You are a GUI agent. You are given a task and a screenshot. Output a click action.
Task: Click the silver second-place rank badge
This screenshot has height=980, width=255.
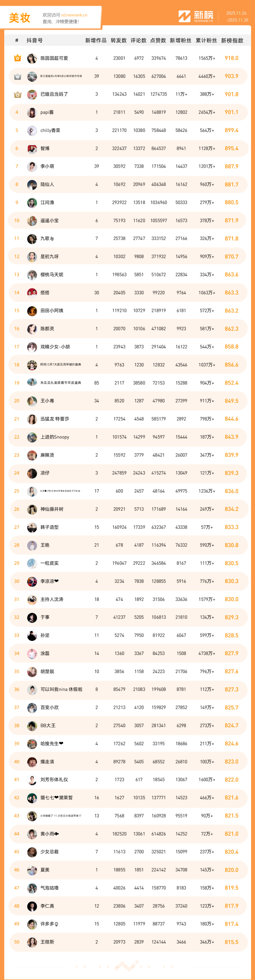point(17,76)
